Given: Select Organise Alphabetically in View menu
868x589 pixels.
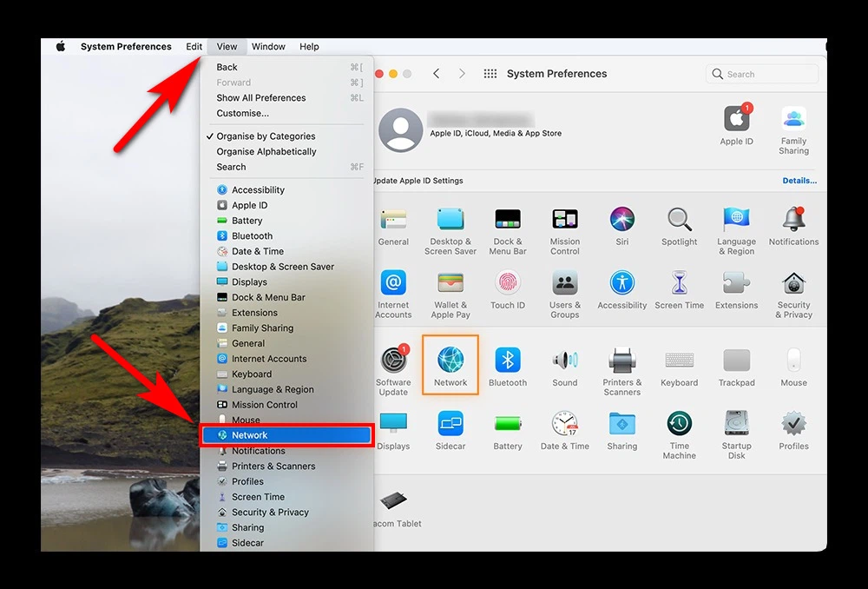Looking at the screenshot, I should (286, 151).
